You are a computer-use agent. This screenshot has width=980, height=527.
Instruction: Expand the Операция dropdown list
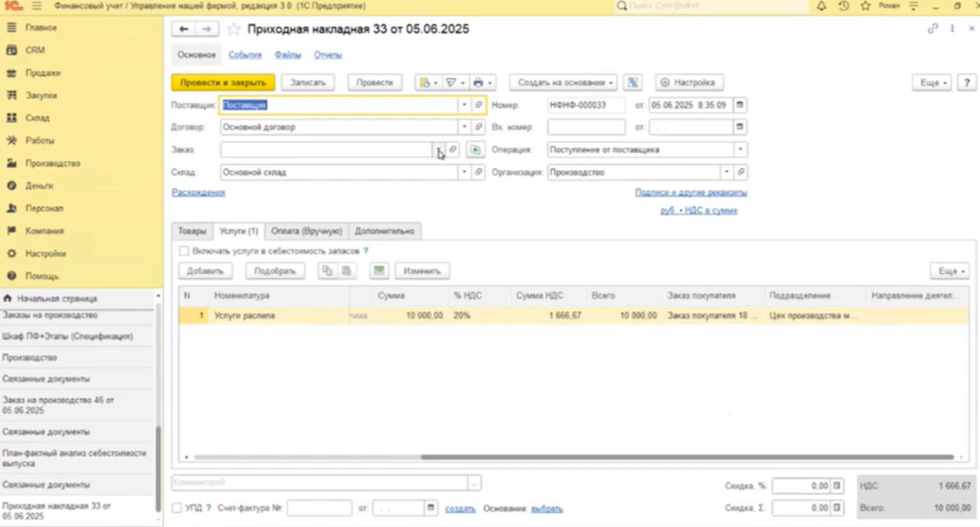pos(740,150)
